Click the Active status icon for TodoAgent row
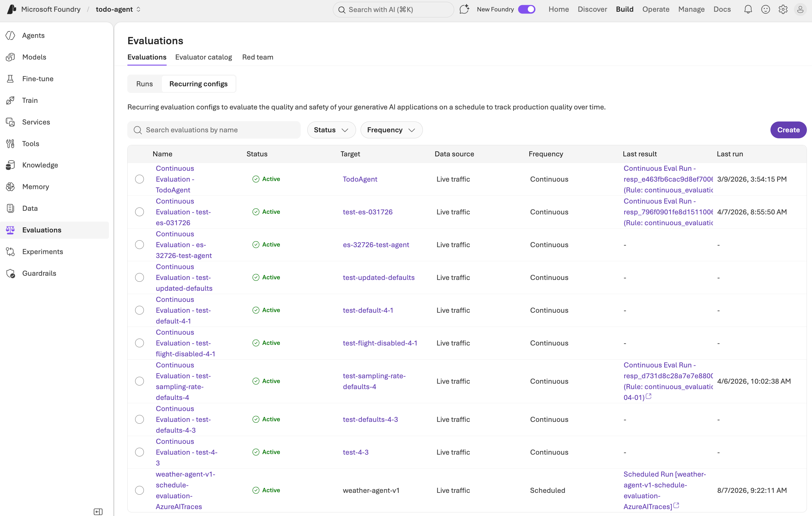The height and width of the screenshot is (516, 812). click(x=256, y=179)
